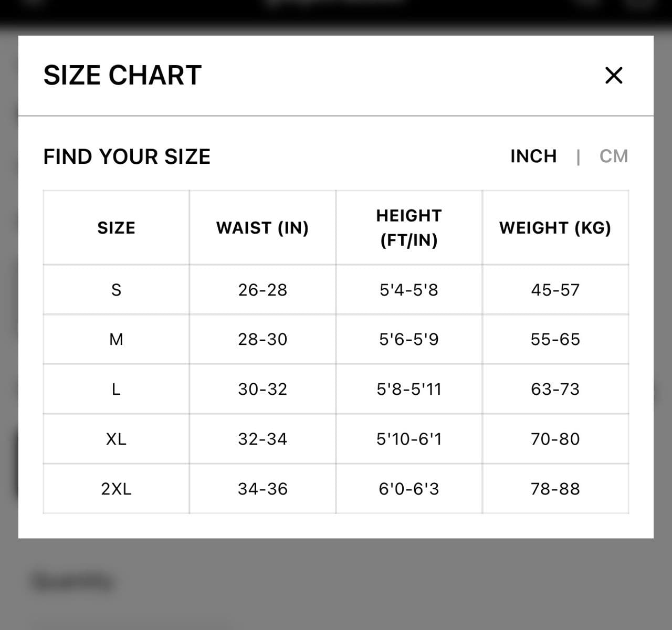The image size is (672, 630).
Task: Click the HEIGHT (FT/IN) column header
Action: (408, 227)
